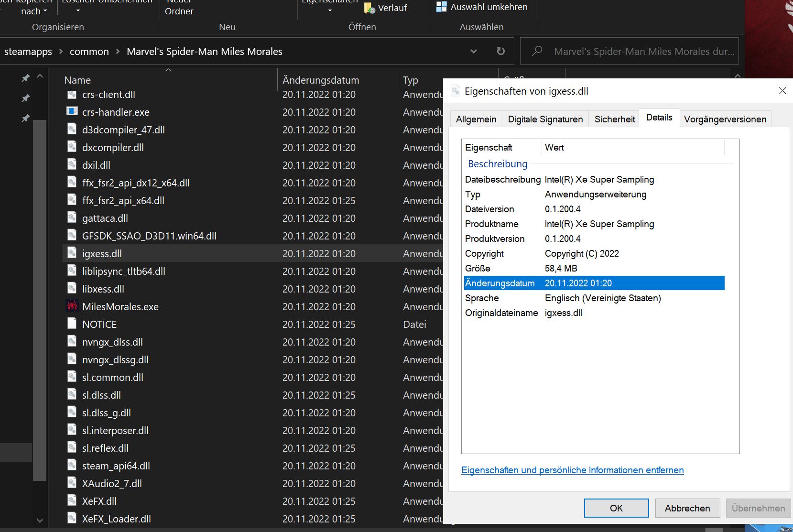Click the file icon in properties dialog title
This screenshot has height=532, width=793.
(x=456, y=91)
